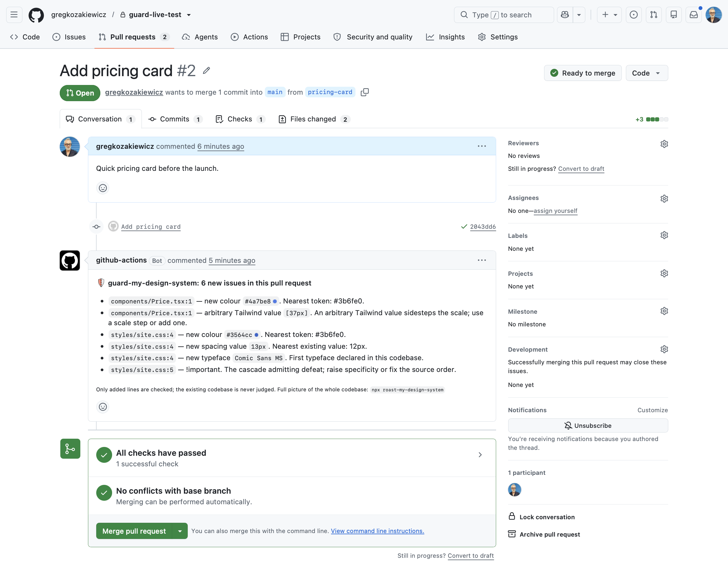This screenshot has height=561, width=728.
Task: Open Labels settings gear
Action: 664,235
